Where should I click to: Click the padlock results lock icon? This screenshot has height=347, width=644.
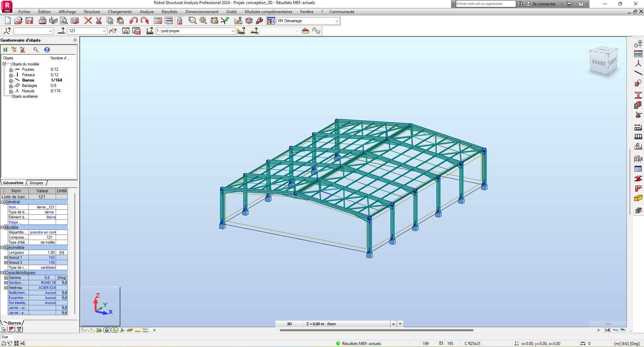point(180,21)
